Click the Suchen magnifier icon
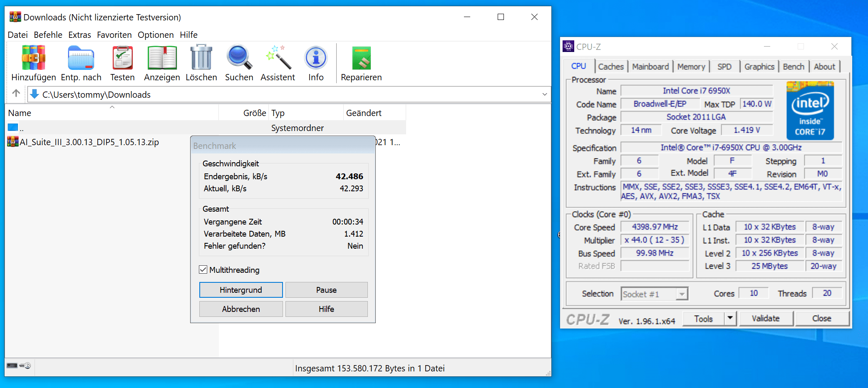Screen dimensions: 868x388 pos(239,57)
